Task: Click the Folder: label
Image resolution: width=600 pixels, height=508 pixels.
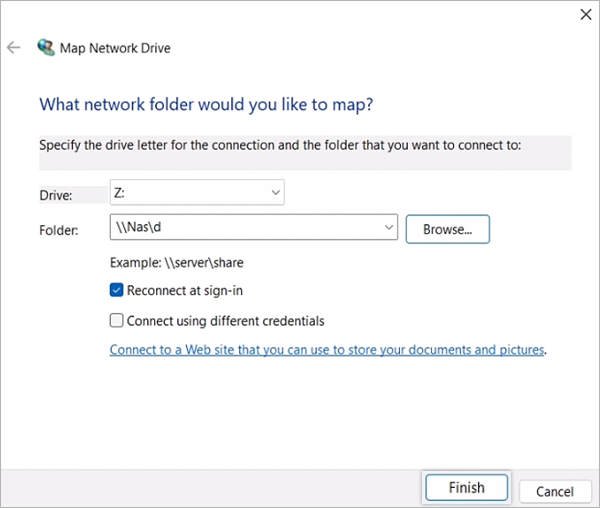Action: 59,230
